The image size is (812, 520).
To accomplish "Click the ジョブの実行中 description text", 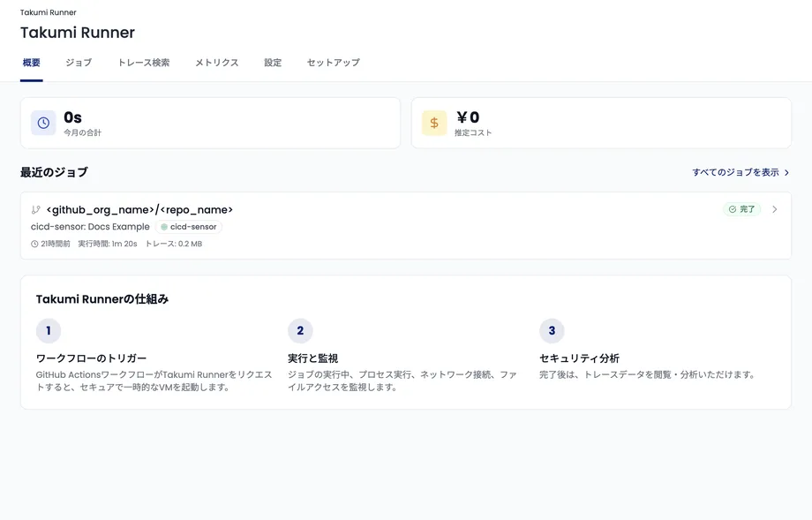I will pyautogui.click(x=402, y=381).
